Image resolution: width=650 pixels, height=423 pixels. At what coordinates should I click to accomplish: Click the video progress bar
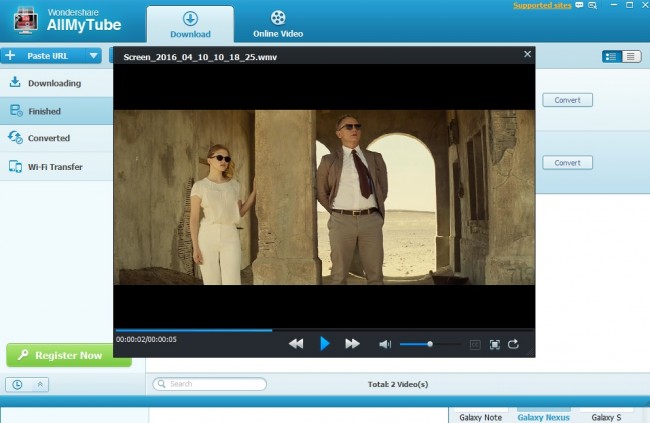324,331
